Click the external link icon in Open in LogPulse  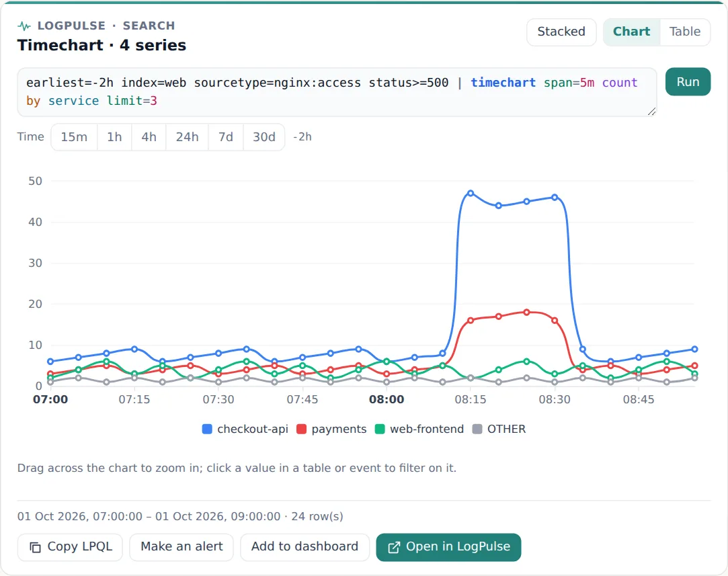tap(394, 548)
